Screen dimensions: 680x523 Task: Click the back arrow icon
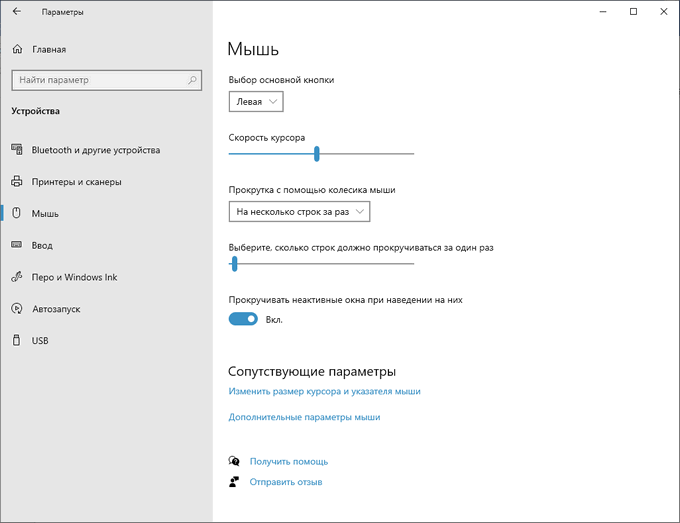point(16,12)
